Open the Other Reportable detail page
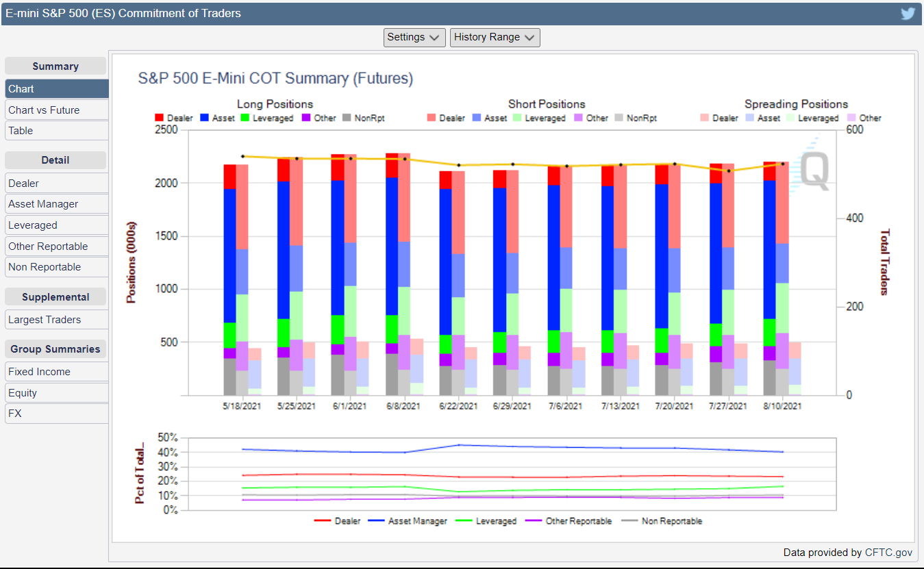Screen dimensions: 924x569 coord(56,246)
